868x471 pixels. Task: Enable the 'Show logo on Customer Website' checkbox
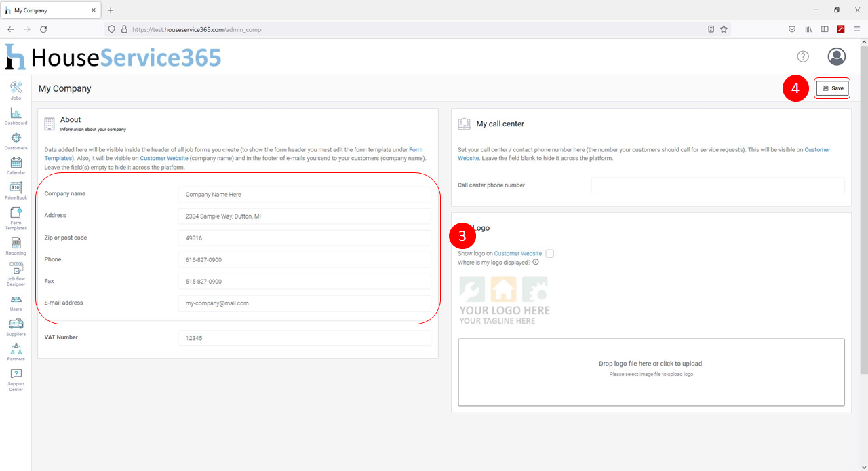point(549,254)
